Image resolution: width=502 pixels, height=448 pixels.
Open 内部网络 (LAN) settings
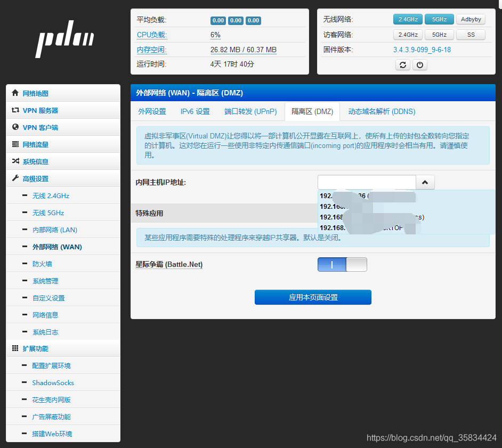tap(63, 230)
